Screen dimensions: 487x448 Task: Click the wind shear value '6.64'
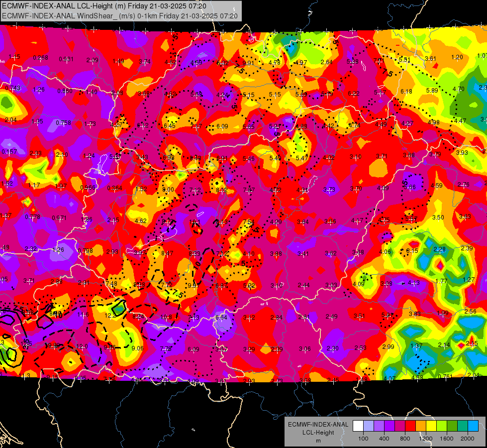221,317
